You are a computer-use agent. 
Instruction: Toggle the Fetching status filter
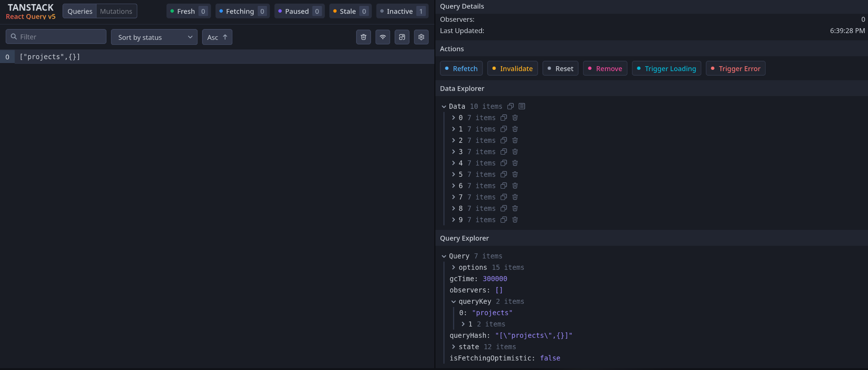click(x=242, y=11)
